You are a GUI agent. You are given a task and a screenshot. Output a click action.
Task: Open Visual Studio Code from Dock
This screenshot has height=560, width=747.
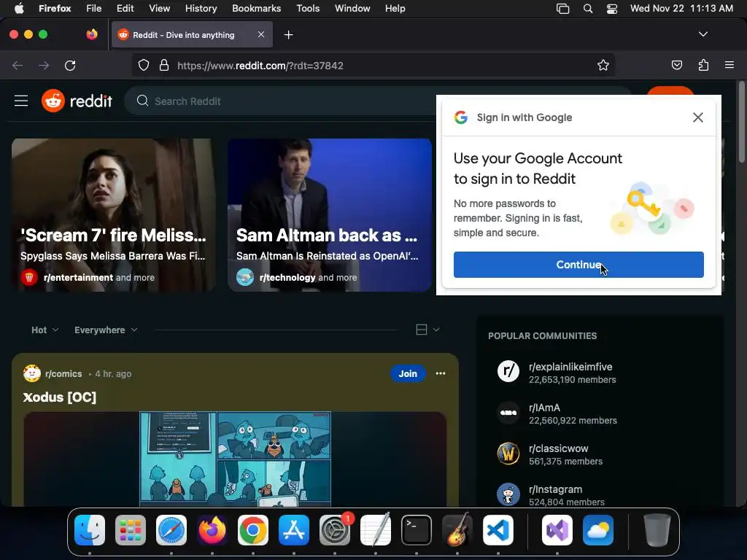point(498,529)
